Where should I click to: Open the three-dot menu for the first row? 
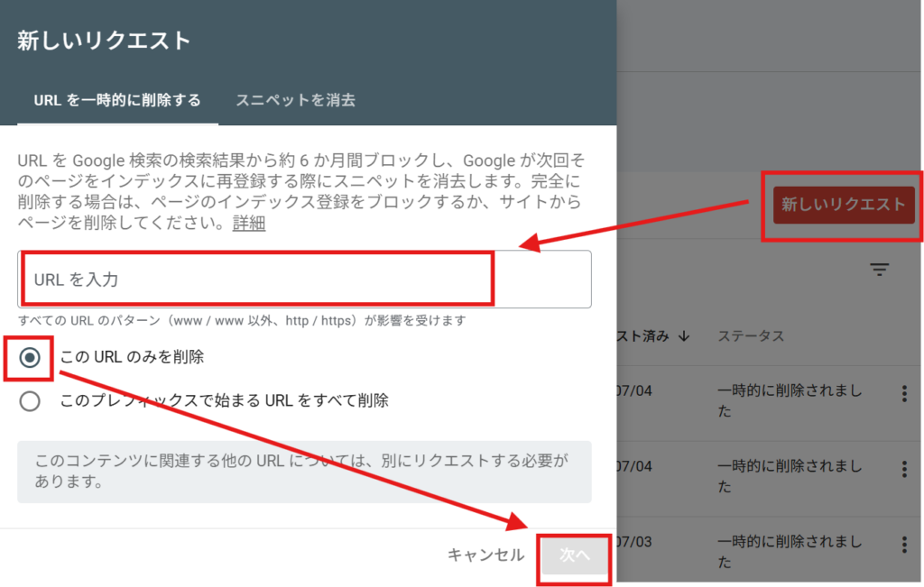pos(904,393)
